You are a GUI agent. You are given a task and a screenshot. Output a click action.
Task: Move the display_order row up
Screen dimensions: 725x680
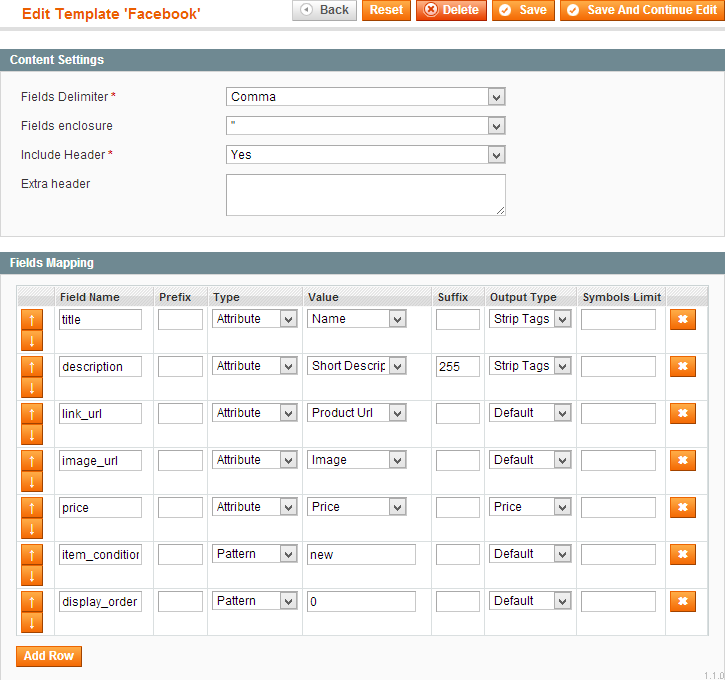(32, 602)
